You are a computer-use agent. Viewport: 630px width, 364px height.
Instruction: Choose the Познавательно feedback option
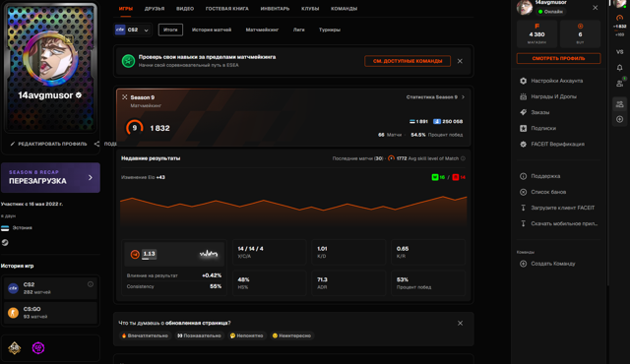point(199,335)
